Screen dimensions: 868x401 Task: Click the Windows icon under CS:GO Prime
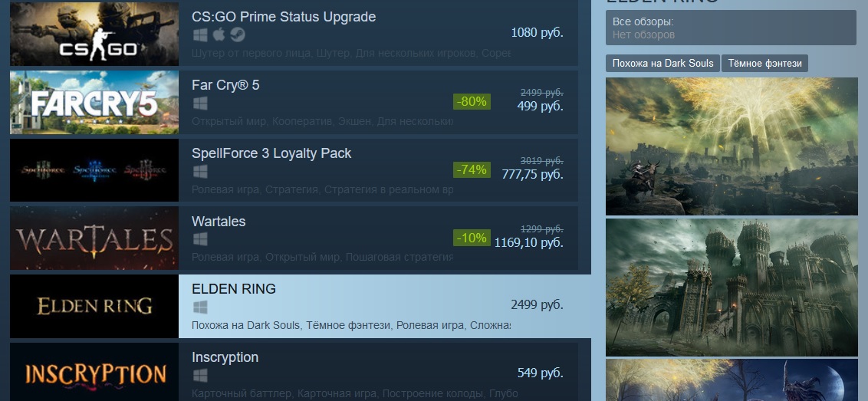[x=200, y=35]
